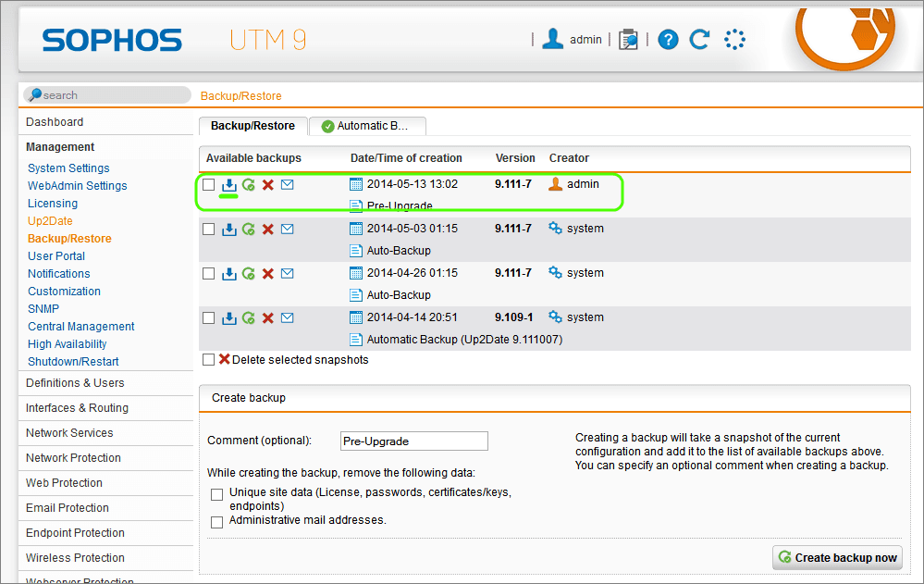
Task: Download the 2014-04-26 01:15 backup
Action: coord(228,273)
